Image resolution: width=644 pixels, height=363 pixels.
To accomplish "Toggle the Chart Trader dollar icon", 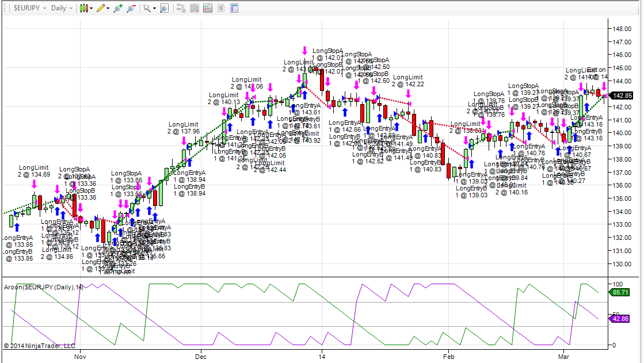I will tap(221, 8).
